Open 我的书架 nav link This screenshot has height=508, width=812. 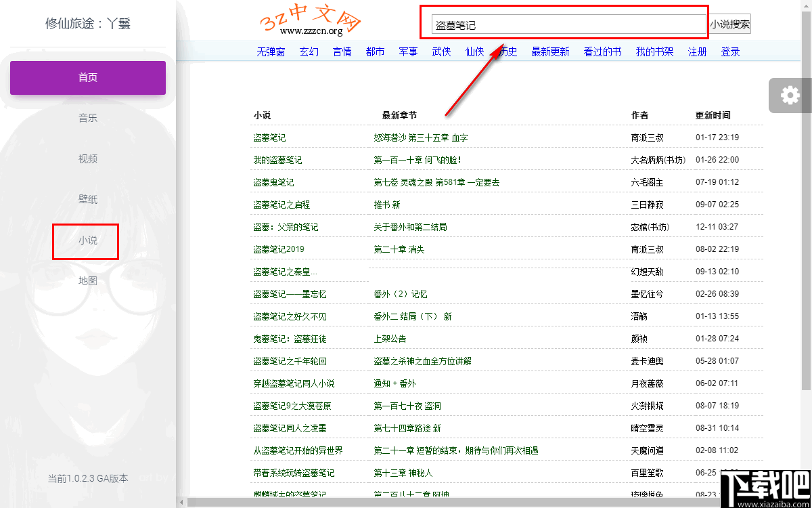pyautogui.click(x=655, y=51)
